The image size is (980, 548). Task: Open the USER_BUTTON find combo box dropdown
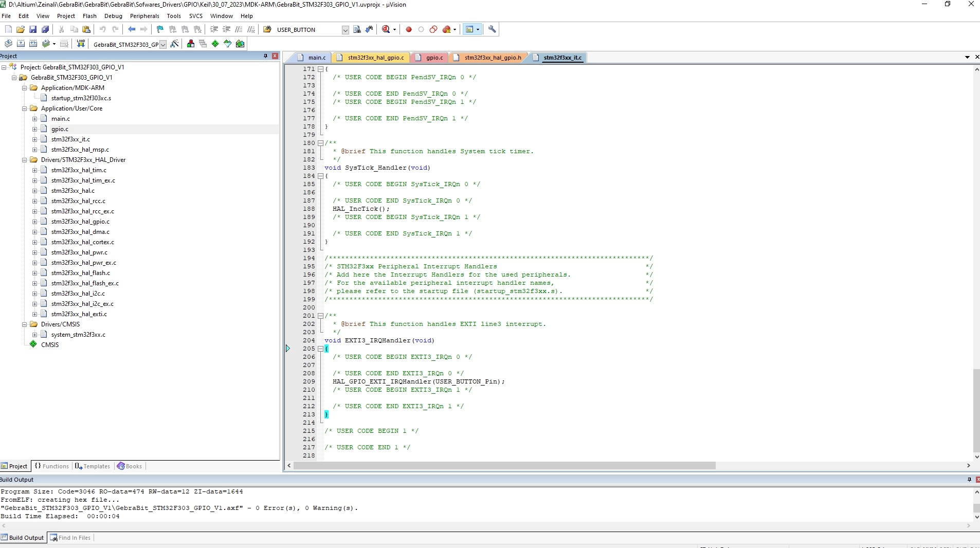coord(346,30)
